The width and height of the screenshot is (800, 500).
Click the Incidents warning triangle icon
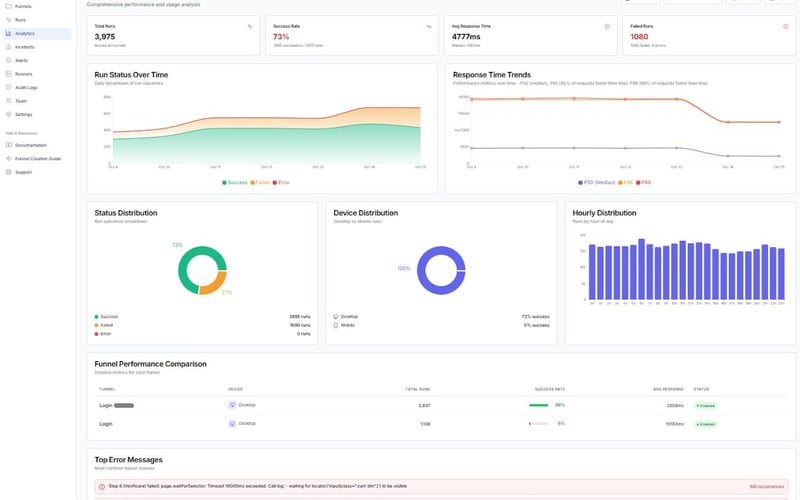(8, 47)
